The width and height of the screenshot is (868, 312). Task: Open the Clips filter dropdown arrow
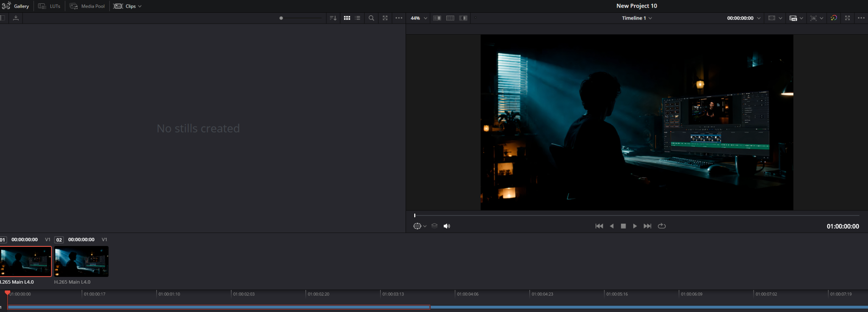click(x=140, y=6)
